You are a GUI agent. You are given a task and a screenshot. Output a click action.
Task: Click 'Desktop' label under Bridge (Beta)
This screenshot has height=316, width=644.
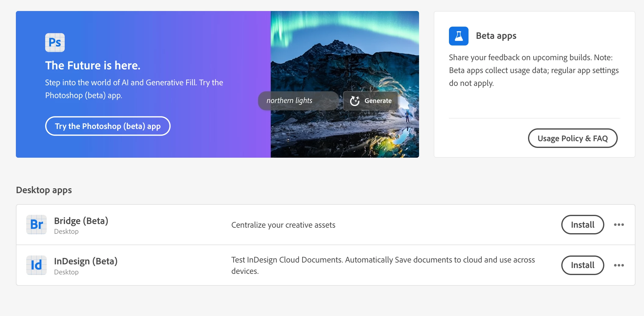point(66,232)
